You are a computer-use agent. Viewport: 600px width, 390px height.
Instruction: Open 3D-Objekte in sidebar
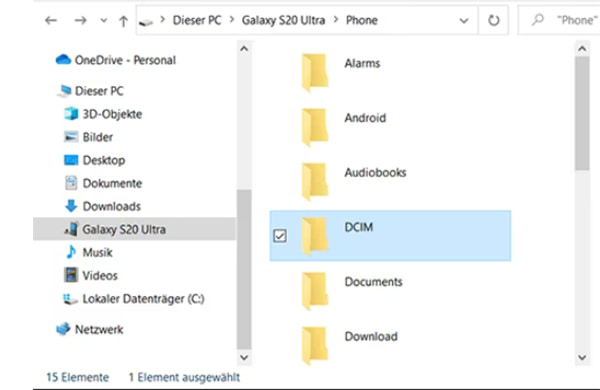(x=112, y=114)
